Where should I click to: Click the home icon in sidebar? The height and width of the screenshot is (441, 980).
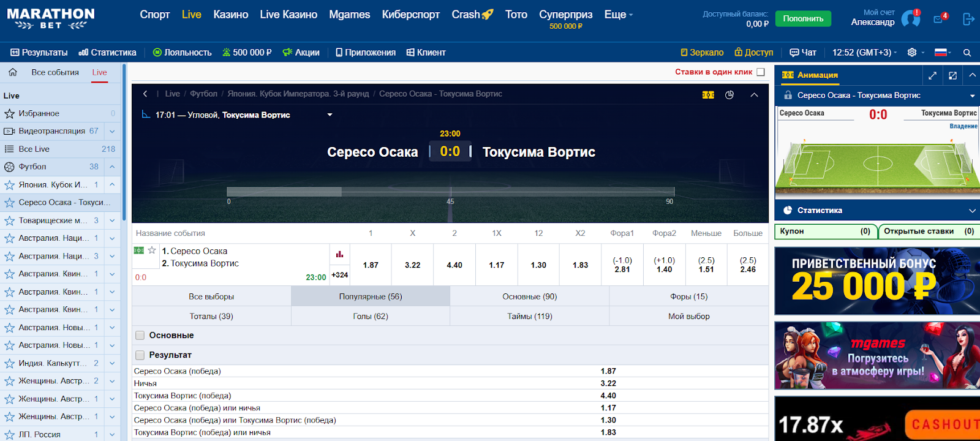pos(12,72)
